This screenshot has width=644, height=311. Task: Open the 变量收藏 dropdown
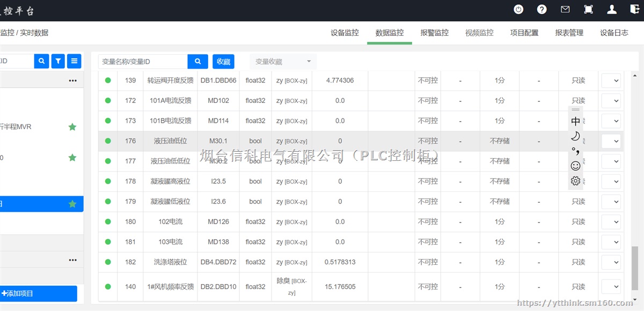(282, 61)
